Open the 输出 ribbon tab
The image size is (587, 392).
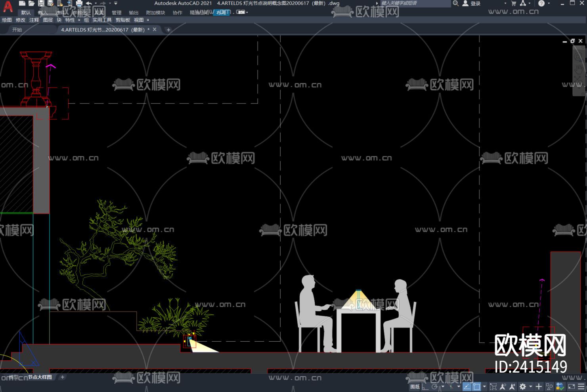point(134,13)
